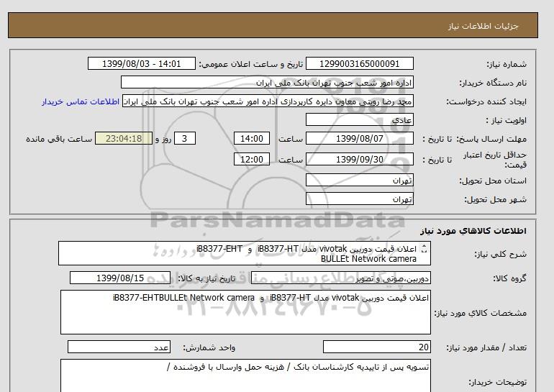Click the general need description box
This screenshot has width=554, height=392.
coord(245,253)
